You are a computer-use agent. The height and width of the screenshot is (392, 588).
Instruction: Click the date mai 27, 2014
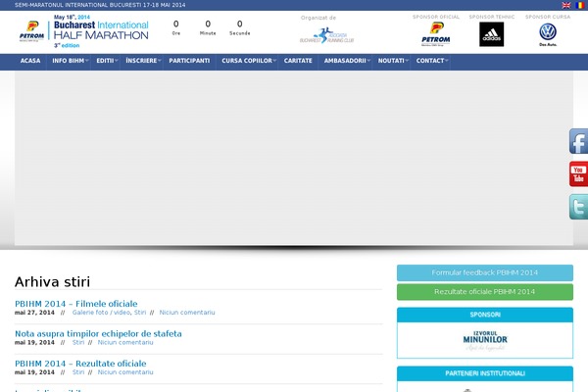pos(34,313)
